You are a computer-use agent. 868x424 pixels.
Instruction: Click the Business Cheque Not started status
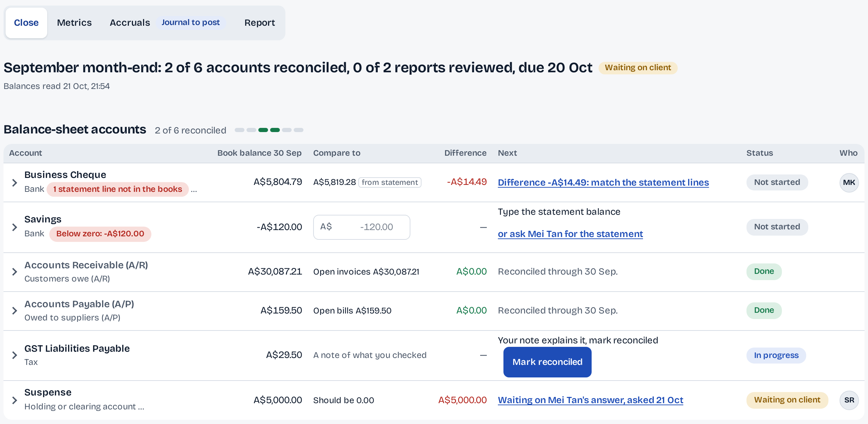coord(777,182)
